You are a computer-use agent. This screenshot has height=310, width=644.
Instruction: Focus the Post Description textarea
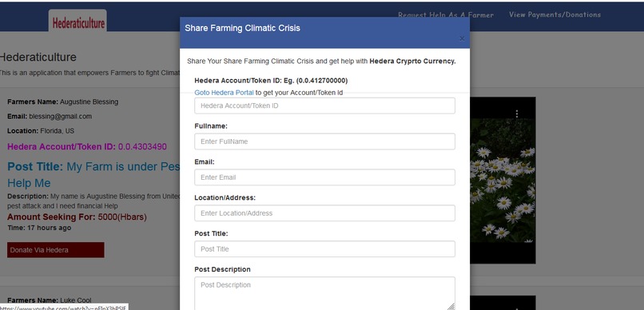(x=324, y=293)
